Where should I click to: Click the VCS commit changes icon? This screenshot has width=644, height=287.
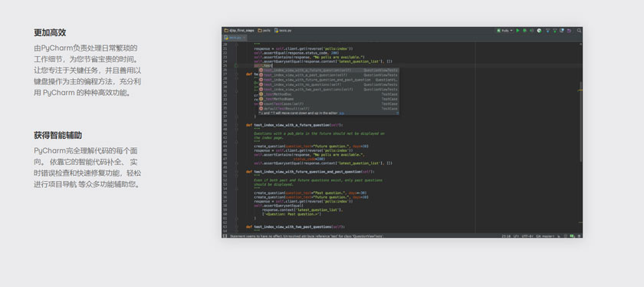pyautogui.click(x=555, y=31)
